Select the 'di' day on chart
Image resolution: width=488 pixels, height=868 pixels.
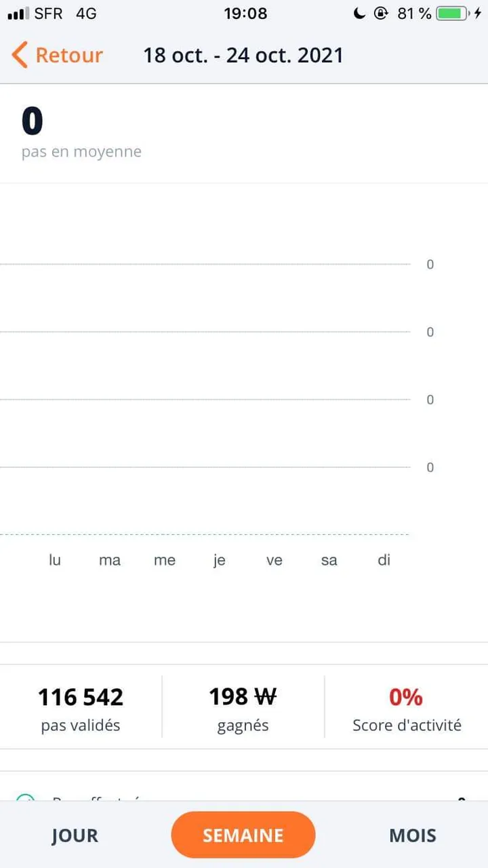pyautogui.click(x=384, y=560)
